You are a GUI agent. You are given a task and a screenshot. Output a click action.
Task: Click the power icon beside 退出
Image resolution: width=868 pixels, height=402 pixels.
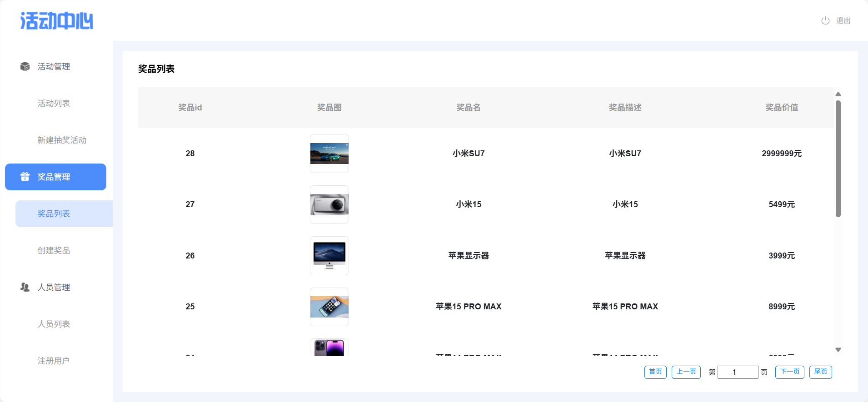tap(825, 20)
